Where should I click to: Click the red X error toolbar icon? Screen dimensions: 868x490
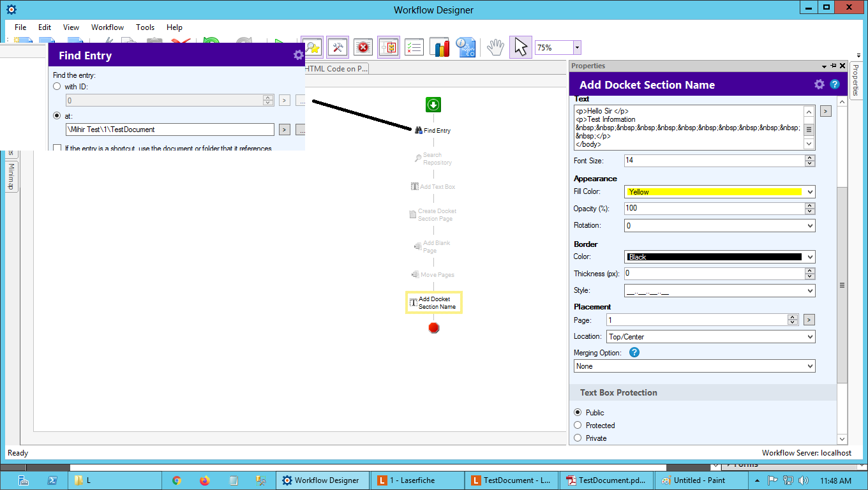(x=363, y=47)
